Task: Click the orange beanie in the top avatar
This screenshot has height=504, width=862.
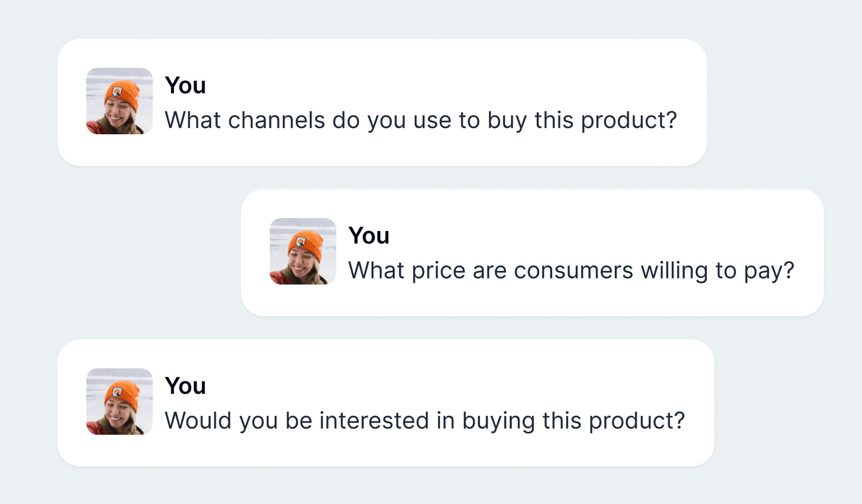Action: pyautogui.click(x=123, y=93)
